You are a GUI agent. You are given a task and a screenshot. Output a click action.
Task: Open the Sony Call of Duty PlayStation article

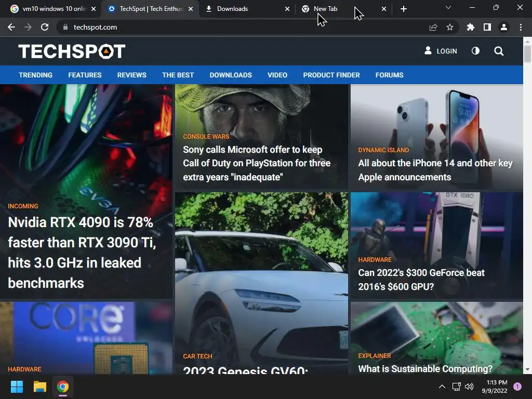[257, 163]
